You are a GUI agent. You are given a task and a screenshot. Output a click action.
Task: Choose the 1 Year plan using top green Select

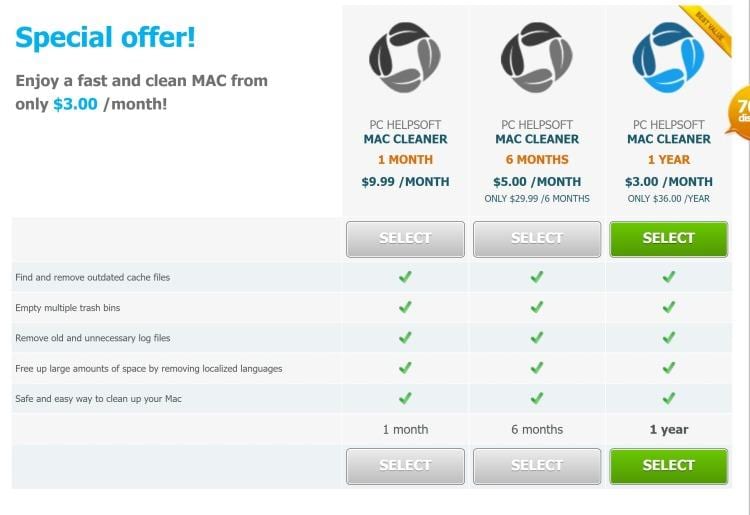[x=669, y=239]
